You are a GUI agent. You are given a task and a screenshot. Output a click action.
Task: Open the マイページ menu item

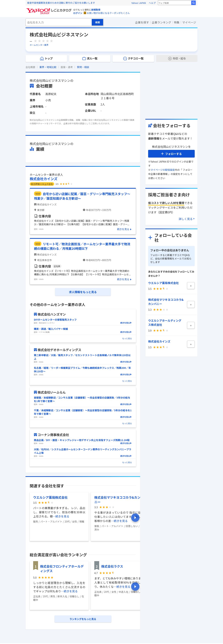pos(189,22)
